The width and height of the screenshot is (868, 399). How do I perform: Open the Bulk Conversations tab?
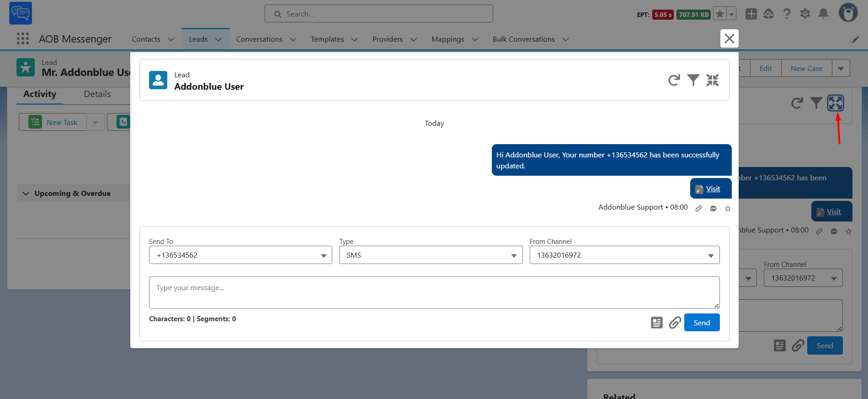click(524, 39)
